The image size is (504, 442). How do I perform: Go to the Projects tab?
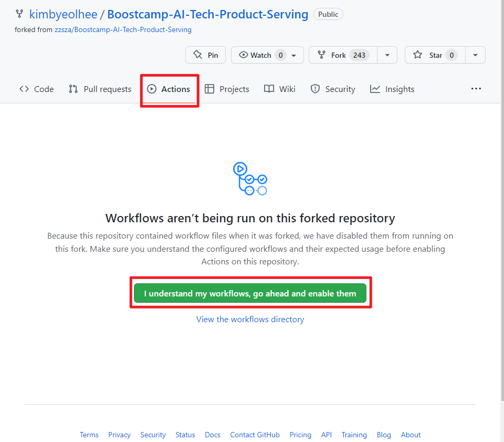click(227, 89)
